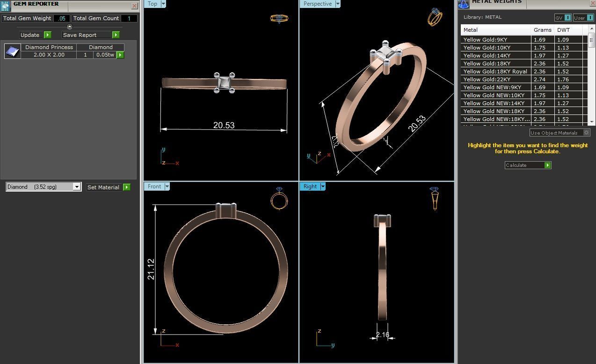Viewport: 596px width, 364px height.
Task: Select the Perspective viewport label
Action: click(x=318, y=4)
